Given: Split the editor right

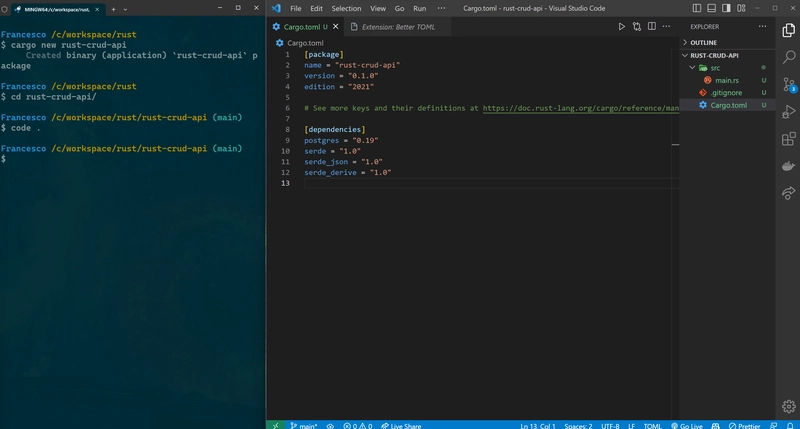Looking at the screenshot, I should tap(652, 27).
